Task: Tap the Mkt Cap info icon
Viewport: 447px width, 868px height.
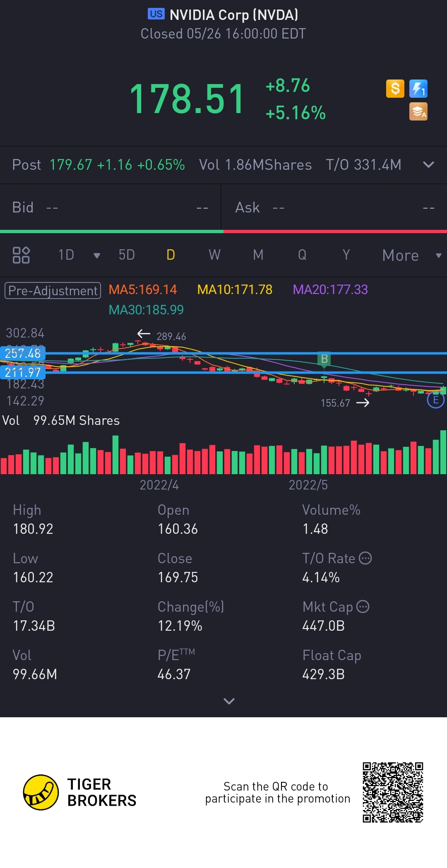Action: tap(363, 607)
